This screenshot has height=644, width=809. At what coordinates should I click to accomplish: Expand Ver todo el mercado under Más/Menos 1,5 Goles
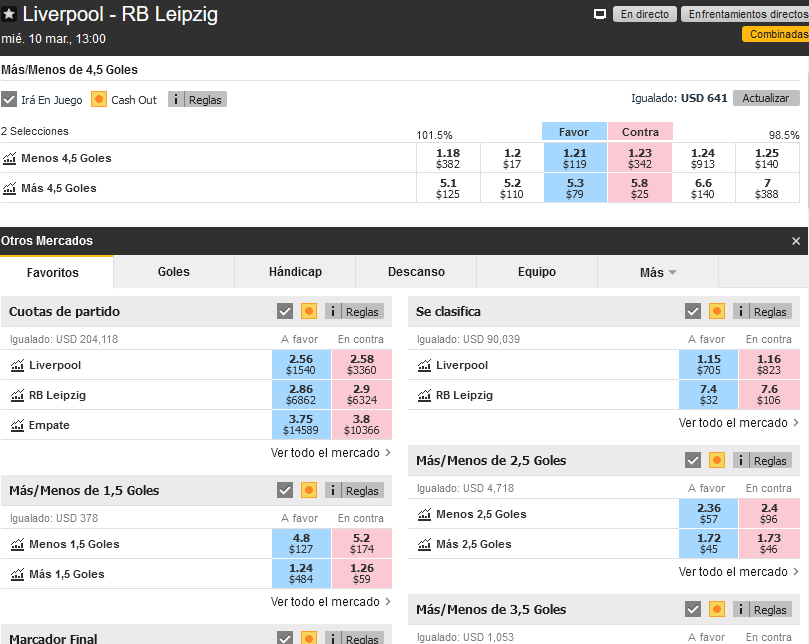(x=331, y=602)
